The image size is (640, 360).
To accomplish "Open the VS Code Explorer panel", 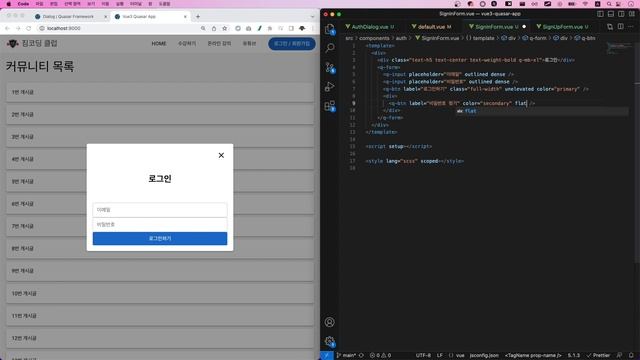I will click(329, 29).
